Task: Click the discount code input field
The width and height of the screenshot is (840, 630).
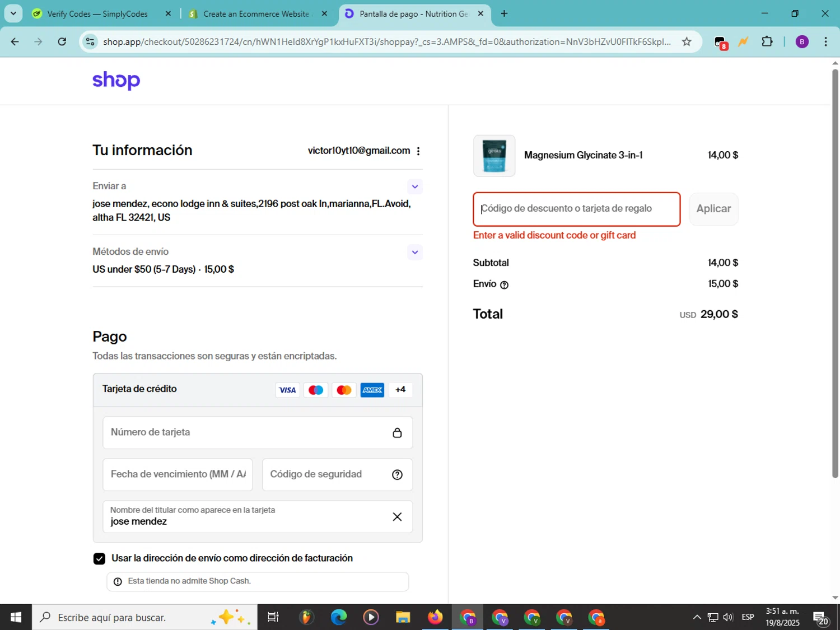Action: click(x=577, y=209)
